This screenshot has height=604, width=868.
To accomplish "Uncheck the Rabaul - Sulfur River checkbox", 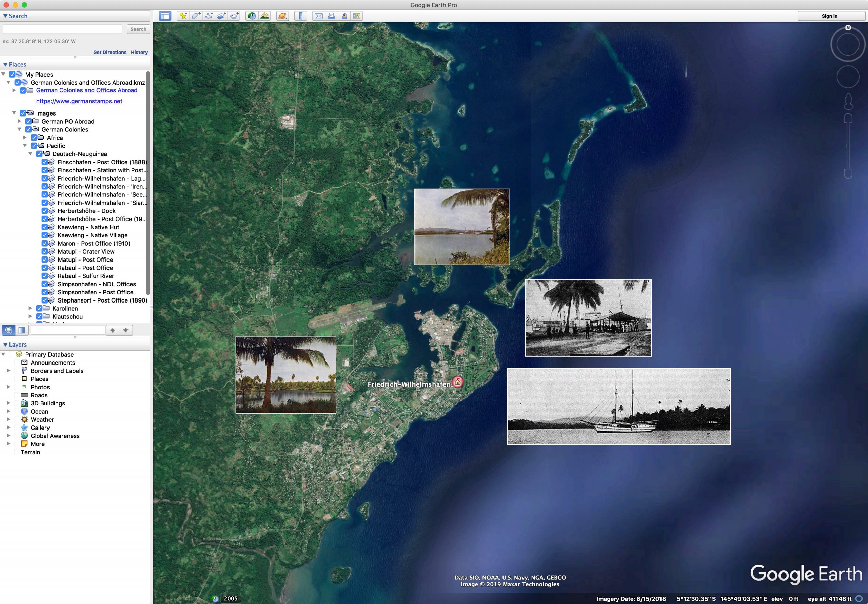I will point(45,276).
